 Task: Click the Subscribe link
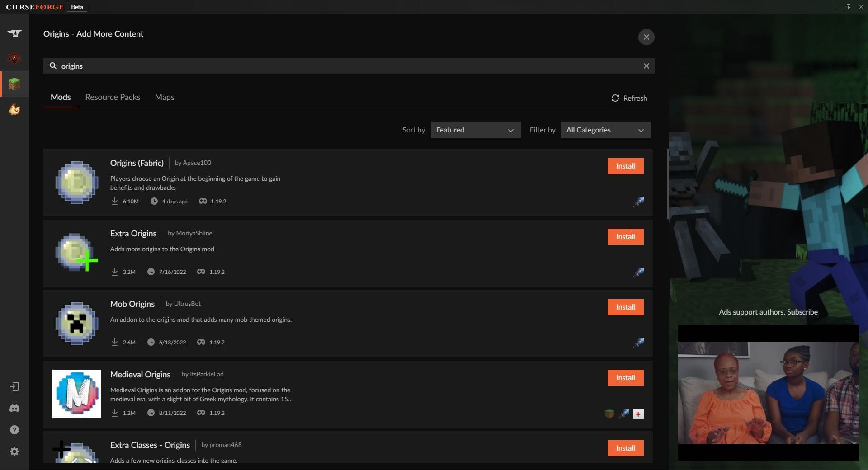(802, 312)
